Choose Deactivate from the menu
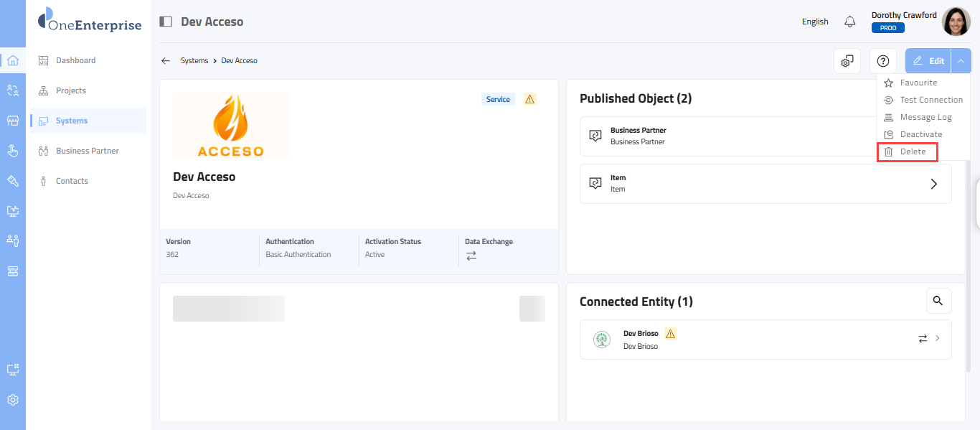Viewport: 980px width, 430px height. click(x=920, y=134)
